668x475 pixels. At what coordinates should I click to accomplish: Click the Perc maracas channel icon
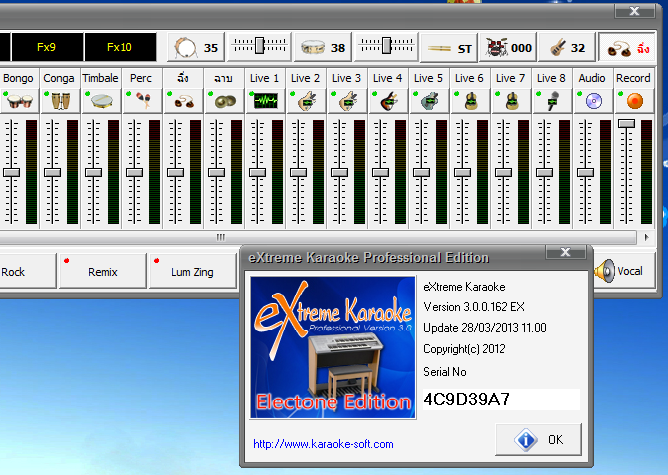pos(142,101)
